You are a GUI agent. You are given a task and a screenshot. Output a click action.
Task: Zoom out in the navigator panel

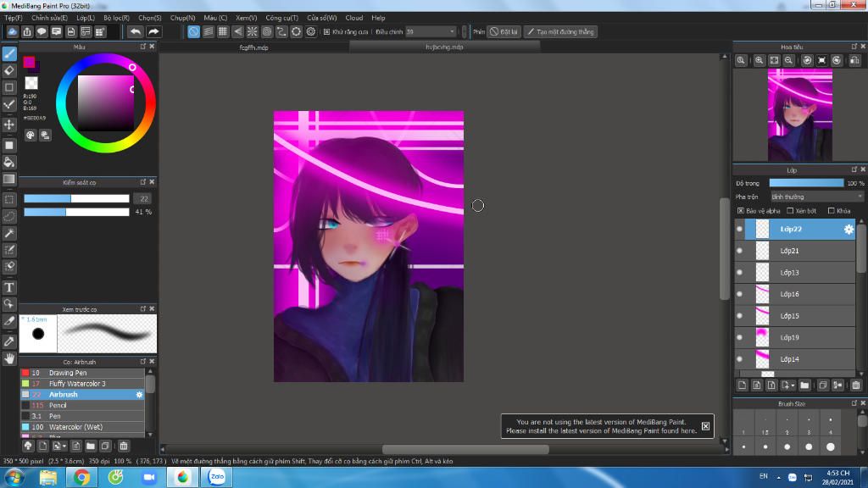point(789,60)
